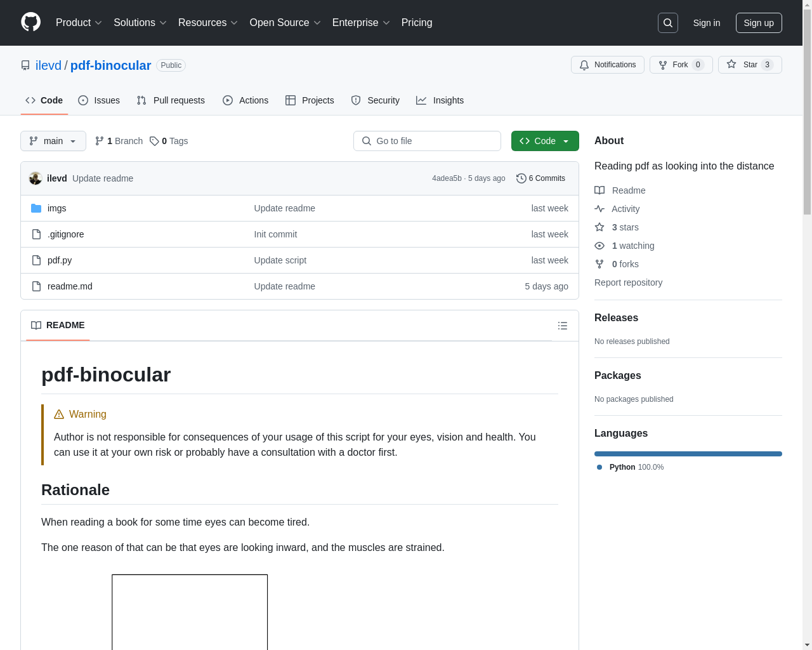The image size is (812, 650).
Task: Select the README tab
Action: (58, 325)
